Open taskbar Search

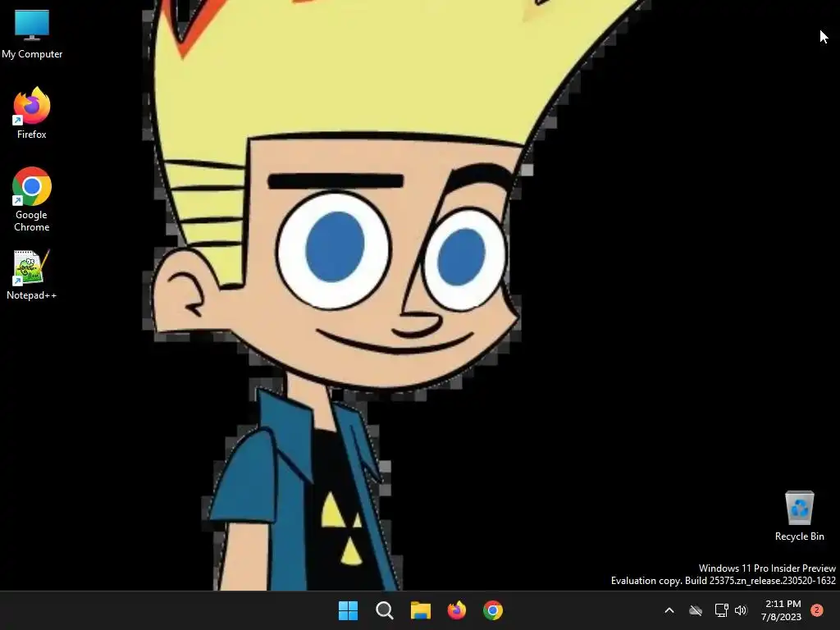point(385,610)
